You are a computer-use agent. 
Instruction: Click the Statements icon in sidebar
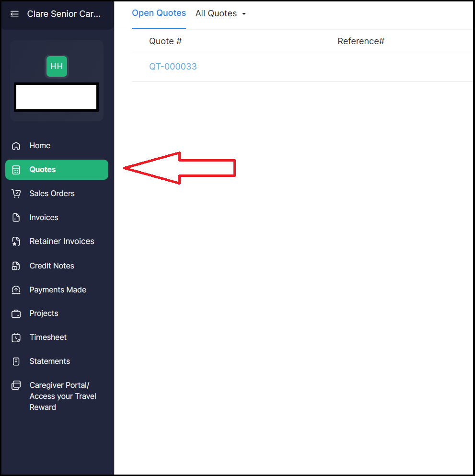coord(16,361)
